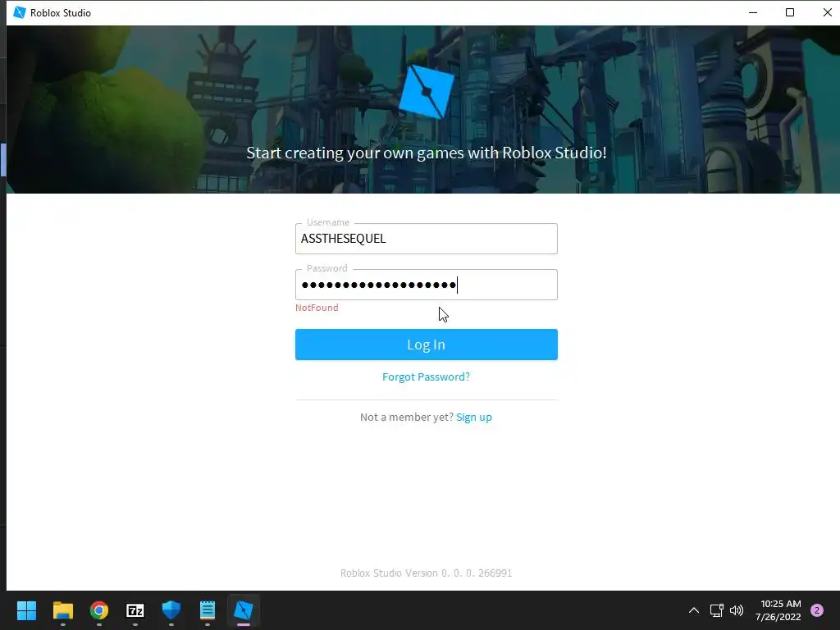Viewport: 840px width, 630px height.
Task: Open the clock and date panel
Action: (778, 610)
